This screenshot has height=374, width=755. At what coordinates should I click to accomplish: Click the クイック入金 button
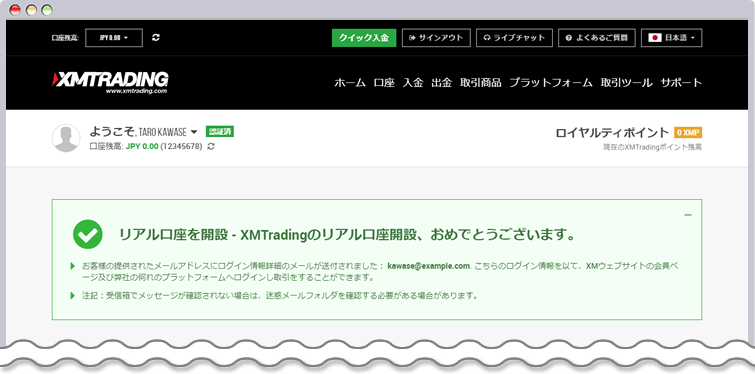[364, 38]
